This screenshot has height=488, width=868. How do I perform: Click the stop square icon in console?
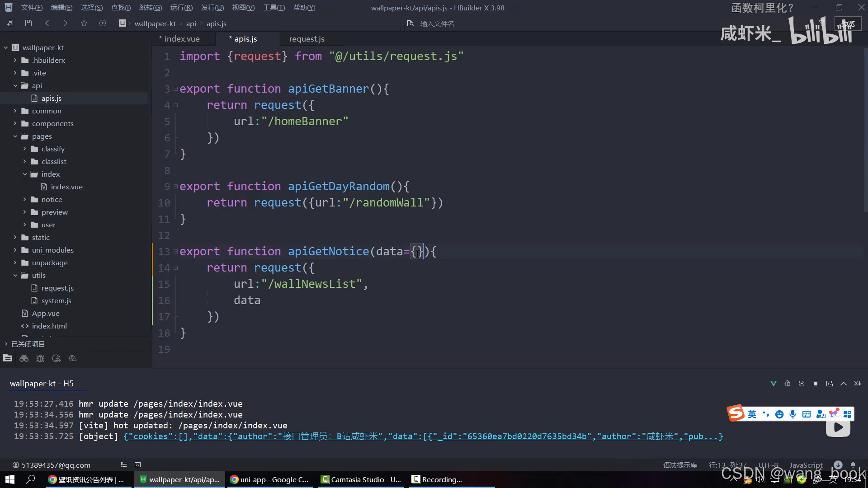tap(816, 384)
